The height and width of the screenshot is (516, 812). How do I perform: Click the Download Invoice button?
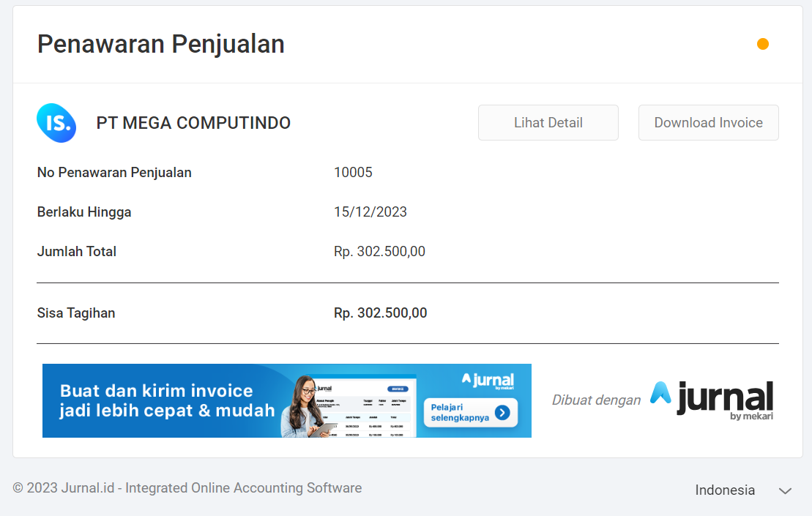pos(708,123)
